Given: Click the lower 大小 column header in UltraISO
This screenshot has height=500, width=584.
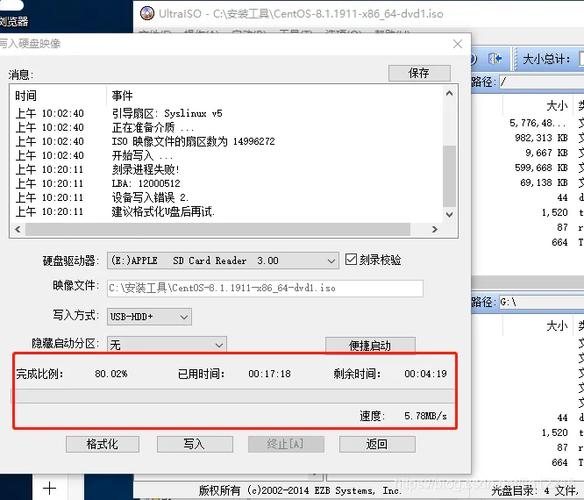Looking at the screenshot, I should coord(557,326).
